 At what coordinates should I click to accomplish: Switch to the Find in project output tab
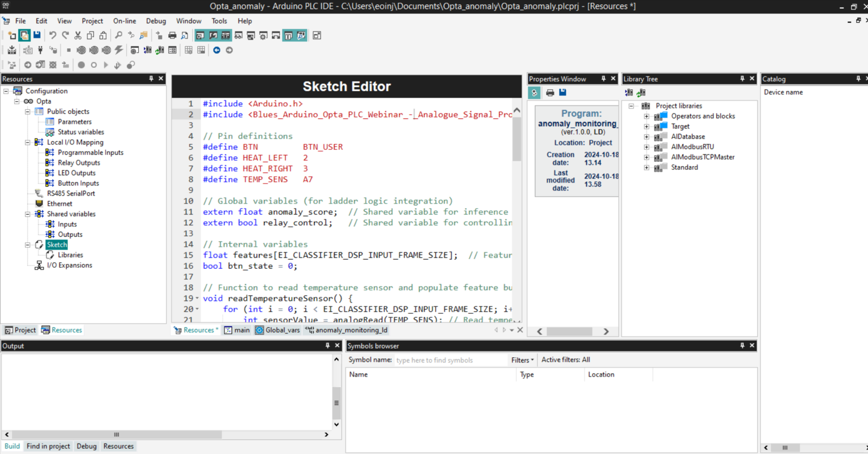click(48, 446)
